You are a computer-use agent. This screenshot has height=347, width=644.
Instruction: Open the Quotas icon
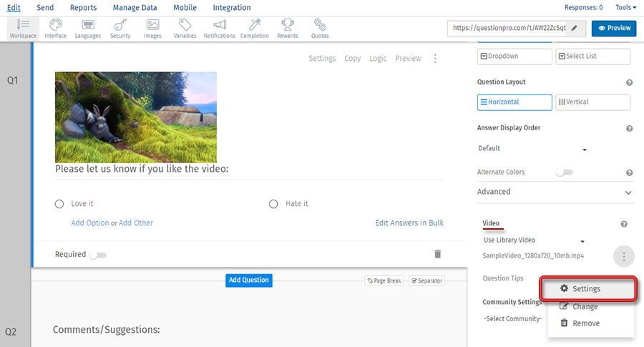[320, 29]
